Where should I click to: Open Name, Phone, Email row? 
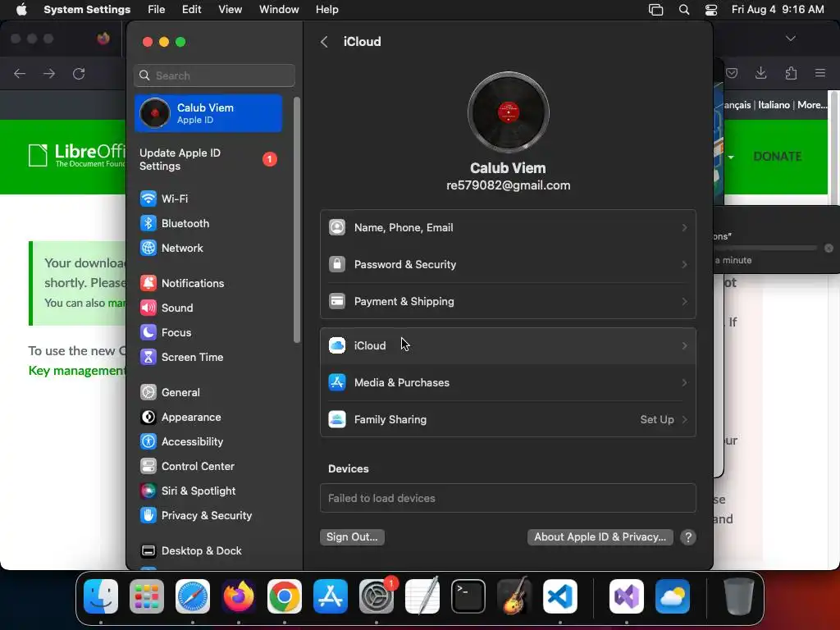508,228
